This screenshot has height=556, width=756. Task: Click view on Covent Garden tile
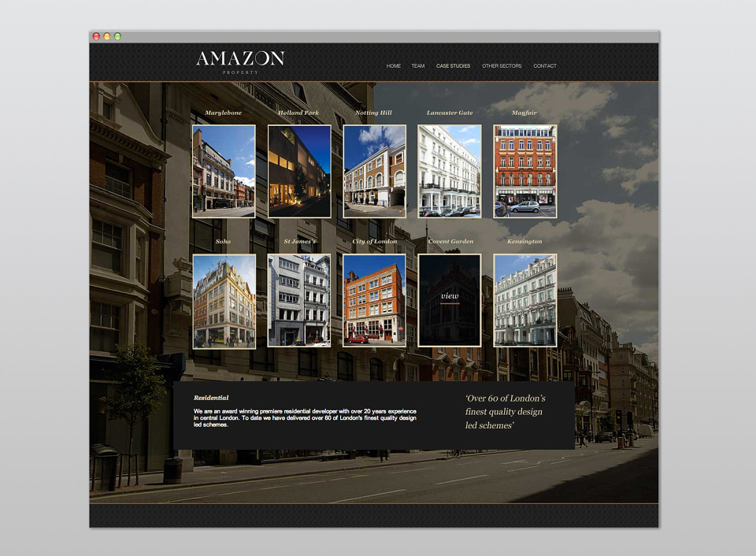(450, 296)
